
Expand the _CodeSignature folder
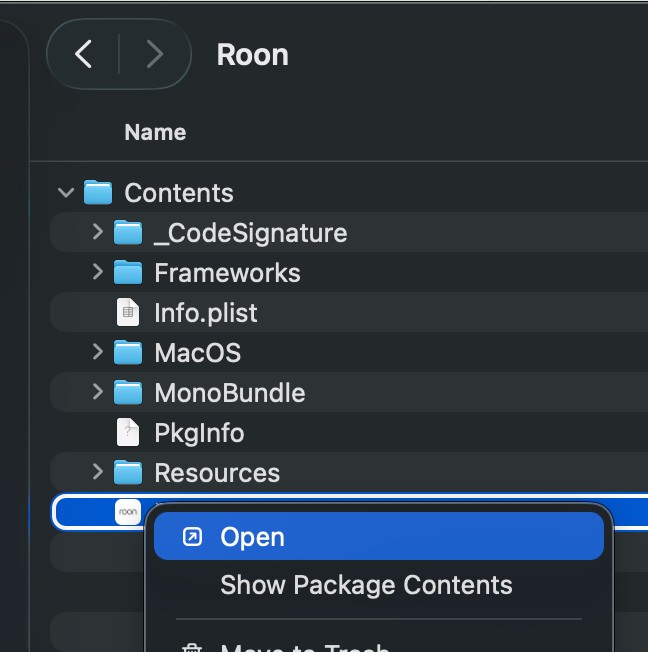point(97,232)
